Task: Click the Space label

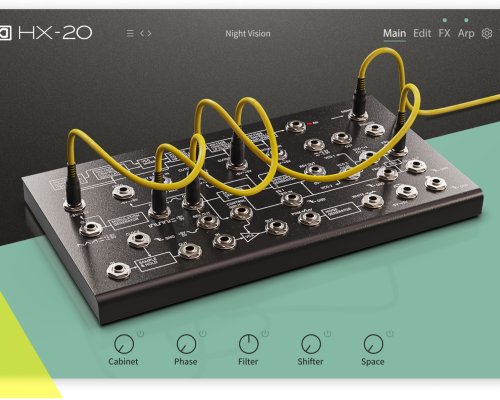Action: 373,362
